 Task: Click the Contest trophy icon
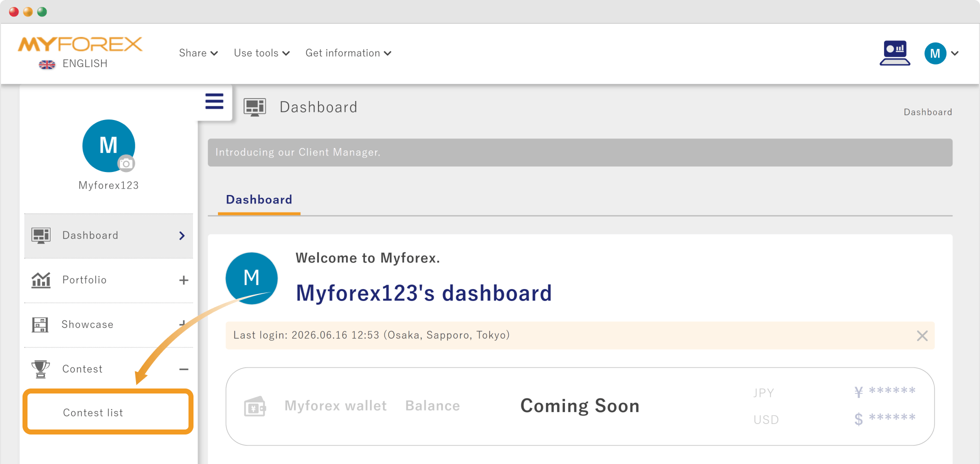(x=40, y=369)
